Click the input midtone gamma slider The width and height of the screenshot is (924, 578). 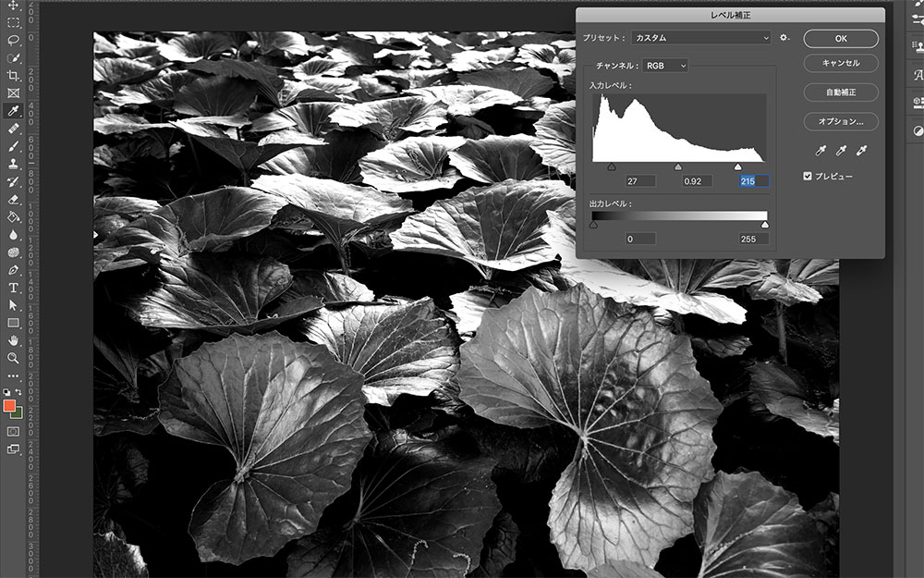click(678, 167)
